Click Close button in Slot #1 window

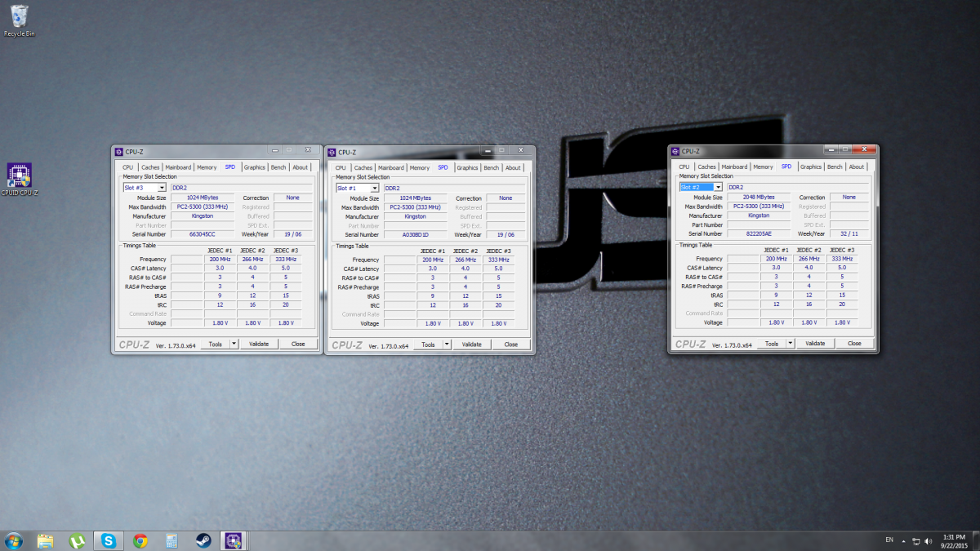(511, 344)
